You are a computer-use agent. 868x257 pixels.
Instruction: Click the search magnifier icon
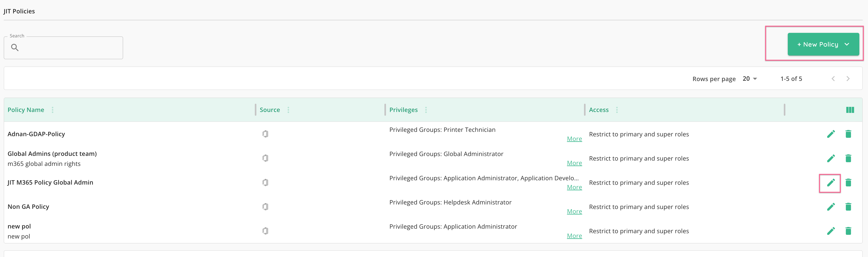[x=15, y=48]
